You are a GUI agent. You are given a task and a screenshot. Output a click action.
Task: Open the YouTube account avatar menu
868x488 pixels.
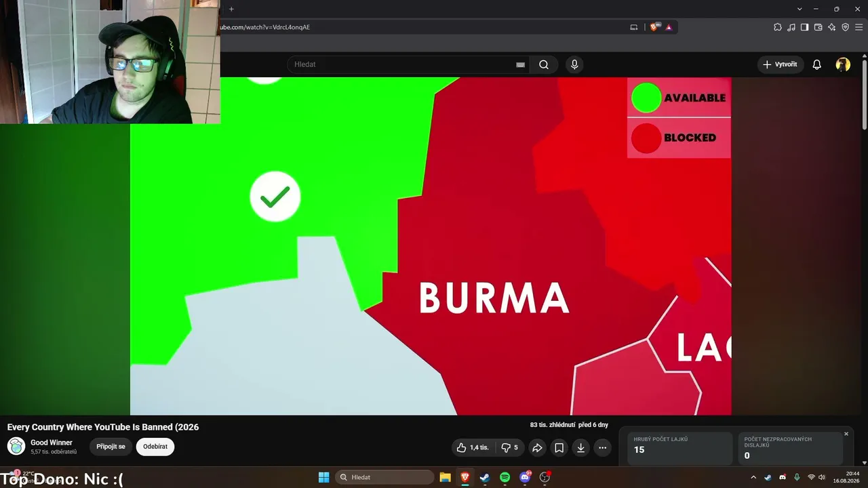tap(843, 64)
